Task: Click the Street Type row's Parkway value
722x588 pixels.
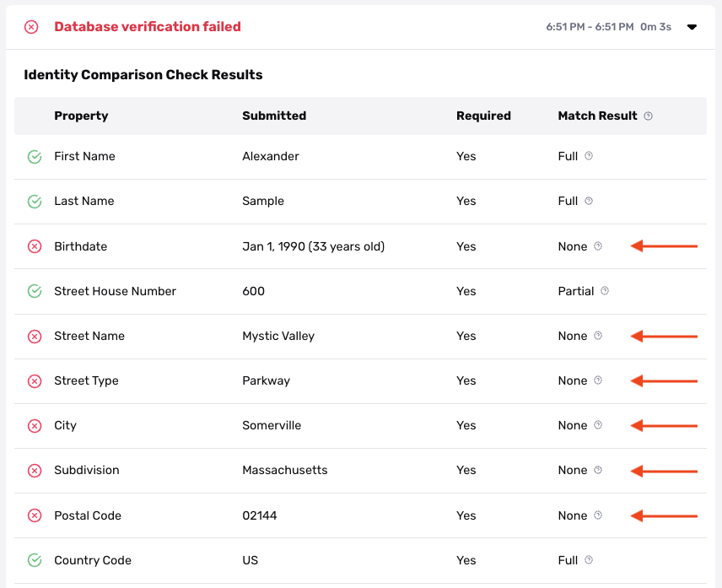Action: [266, 380]
